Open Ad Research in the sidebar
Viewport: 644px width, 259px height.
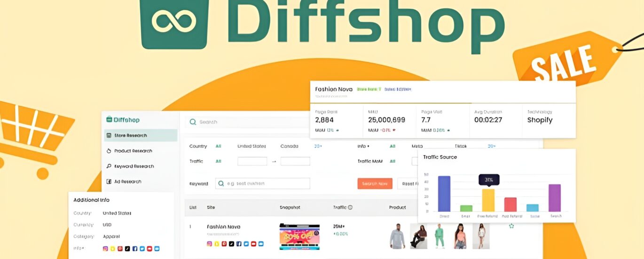(x=124, y=181)
